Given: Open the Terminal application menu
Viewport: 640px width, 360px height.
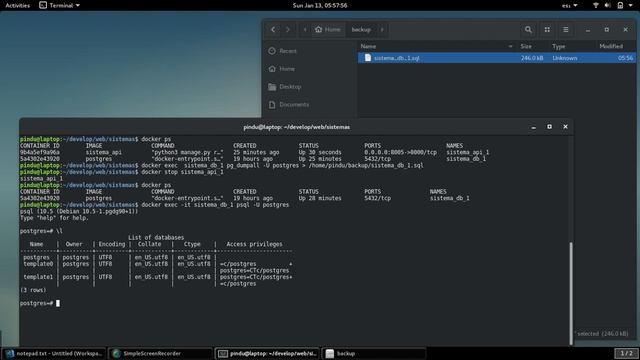Looking at the screenshot, I should pos(60,5).
